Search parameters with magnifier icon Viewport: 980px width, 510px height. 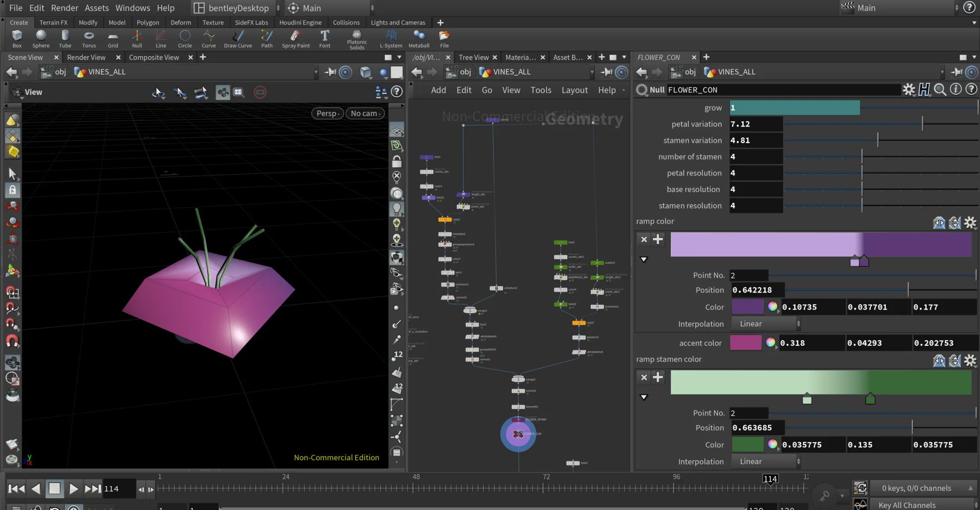click(940, 90)
